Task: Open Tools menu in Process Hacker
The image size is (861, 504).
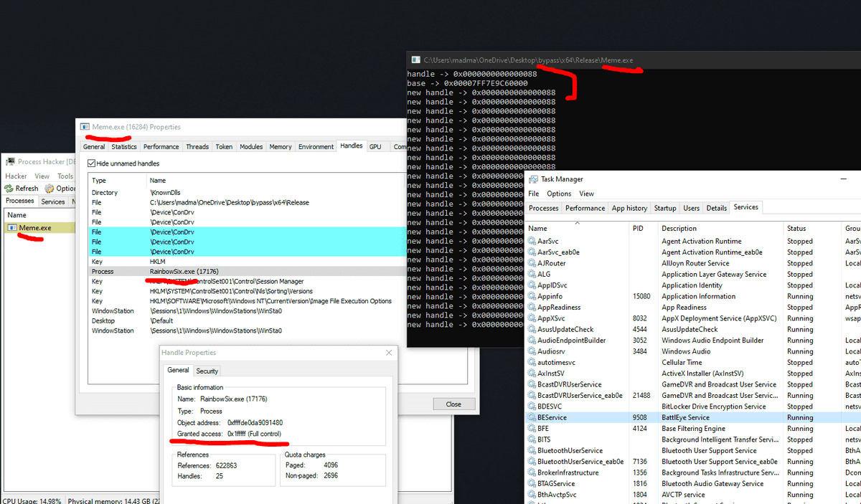Action: (x=65, y=176)
